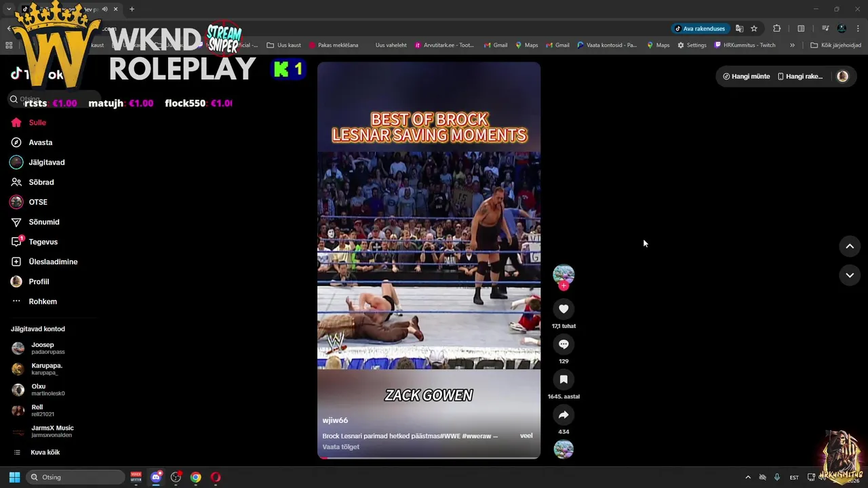This screenshot has width=868, height=488.
Task: Go to the next video with down chevron
Action: (x=850, y=275)
